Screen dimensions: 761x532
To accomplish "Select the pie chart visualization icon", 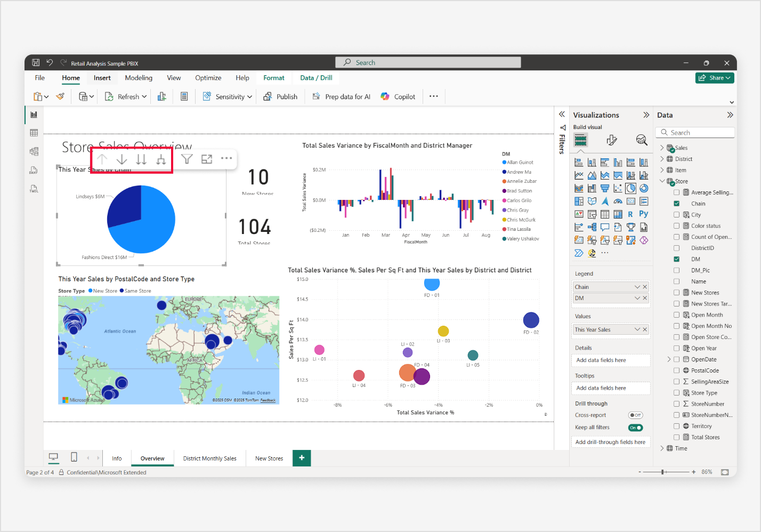I will click(630, 188).
